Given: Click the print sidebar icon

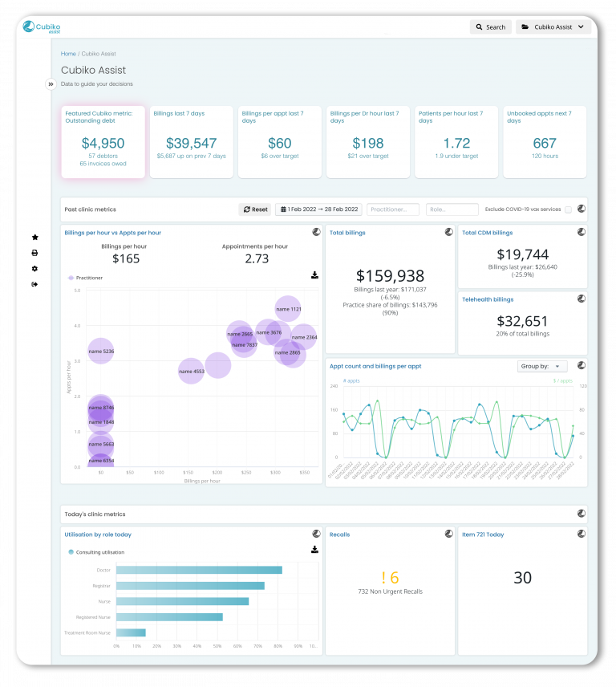Looking at the screenshot, I should pos(35,254).
